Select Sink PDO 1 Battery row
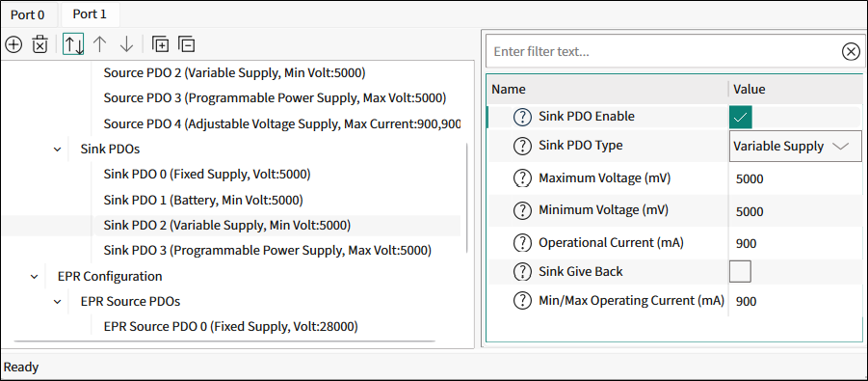The image size is (868, 381). [203, 200]
